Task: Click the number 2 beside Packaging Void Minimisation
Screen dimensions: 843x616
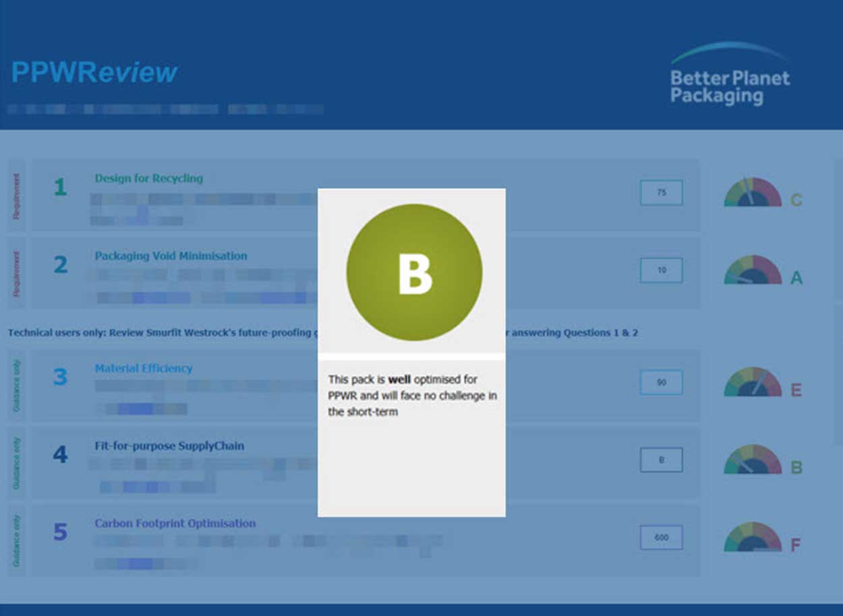Action: tap(60, 265)
